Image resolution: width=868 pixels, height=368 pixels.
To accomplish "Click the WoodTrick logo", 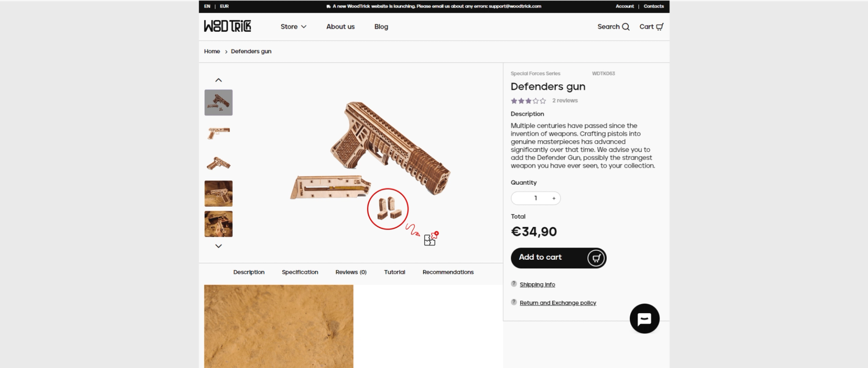I will 227,26.
